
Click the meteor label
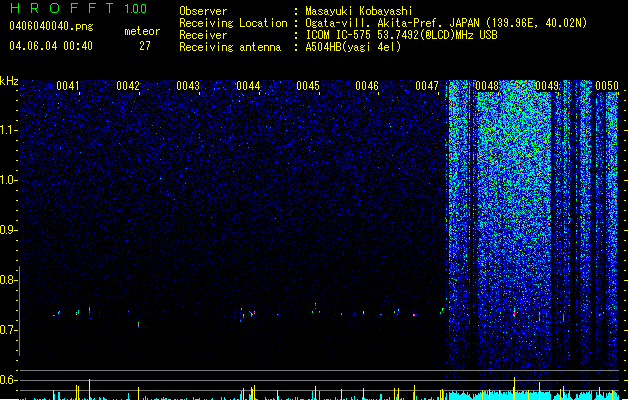click(142, 31)
